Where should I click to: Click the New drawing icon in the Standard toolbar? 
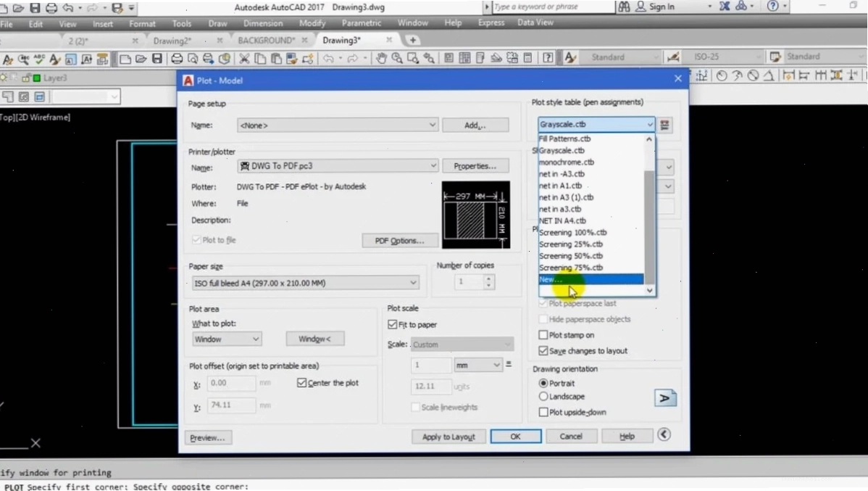pyautogui.click(x=125, y=58)
